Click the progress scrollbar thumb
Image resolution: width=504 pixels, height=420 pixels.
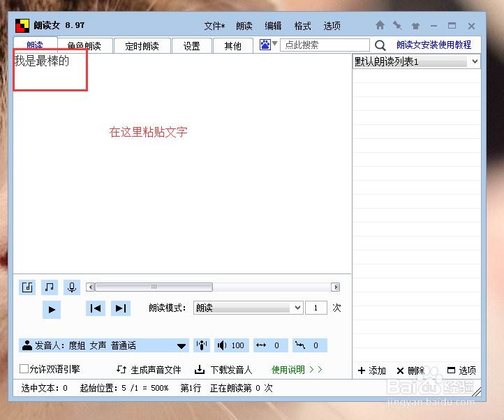(x=154, y=287)
